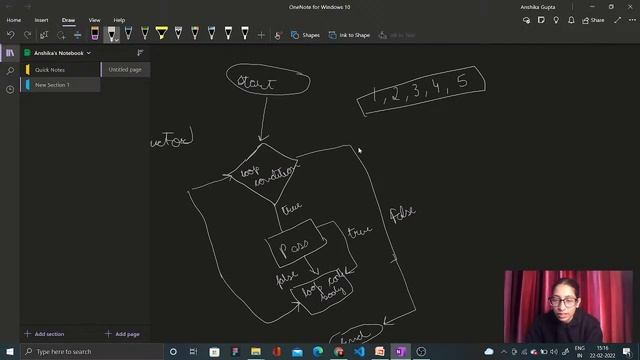Click Add section
The image size is (640, 360).
click(x=44, y=334)
